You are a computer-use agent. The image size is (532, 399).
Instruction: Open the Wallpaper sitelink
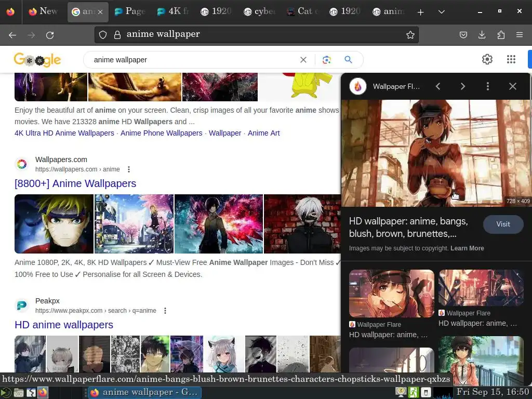point(225,133)
